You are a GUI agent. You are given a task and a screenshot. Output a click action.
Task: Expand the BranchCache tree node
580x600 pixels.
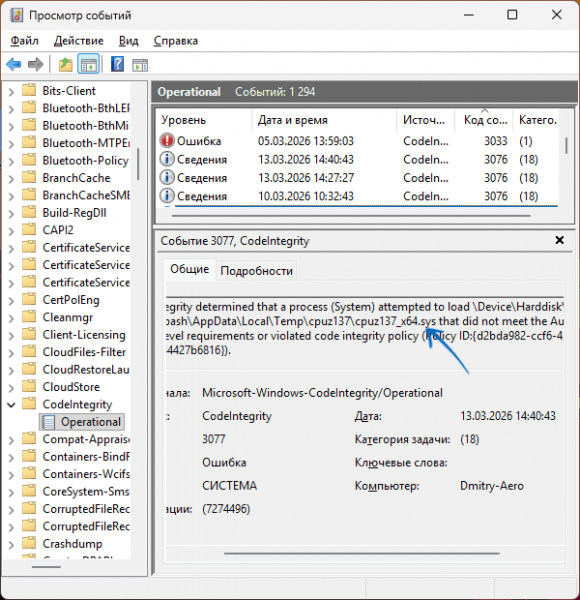click(11, 179)
